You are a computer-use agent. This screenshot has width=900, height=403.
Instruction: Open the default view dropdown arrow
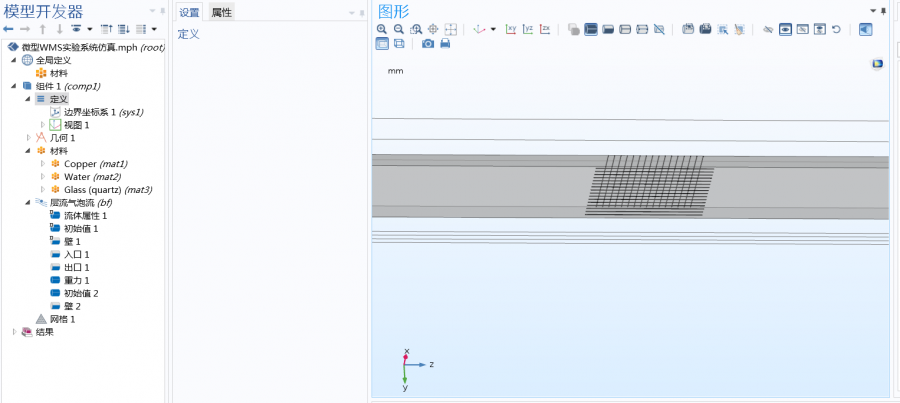click(x=493, y=29)
